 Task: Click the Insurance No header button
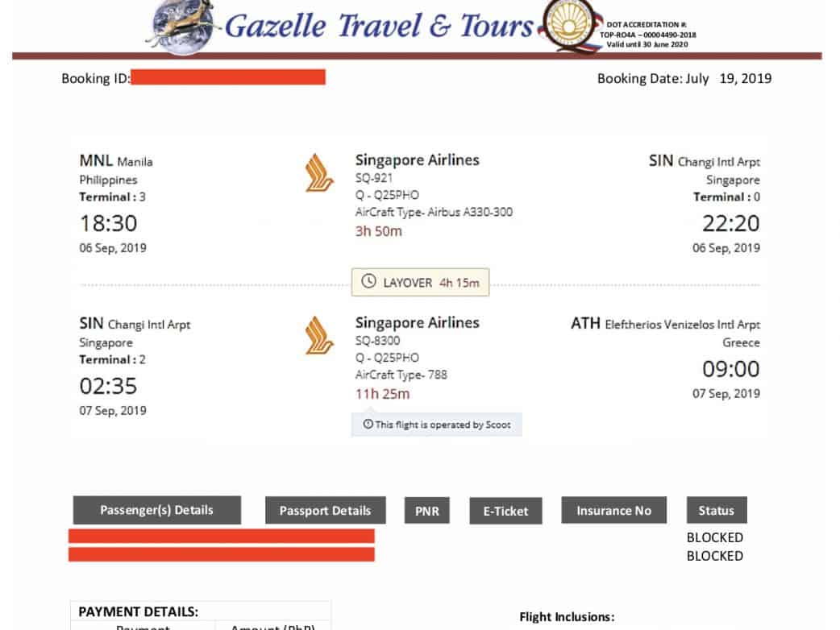tap(613, 511)
